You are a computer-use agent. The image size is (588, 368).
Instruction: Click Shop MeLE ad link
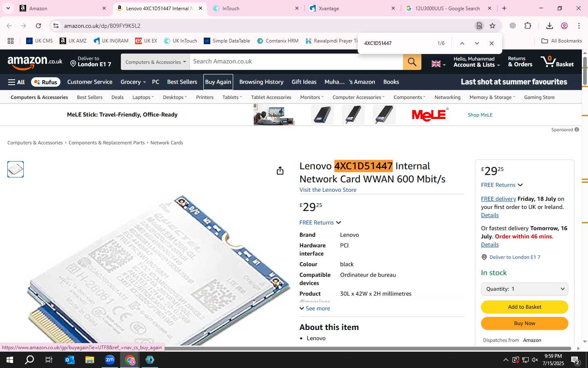pos(480,115)
